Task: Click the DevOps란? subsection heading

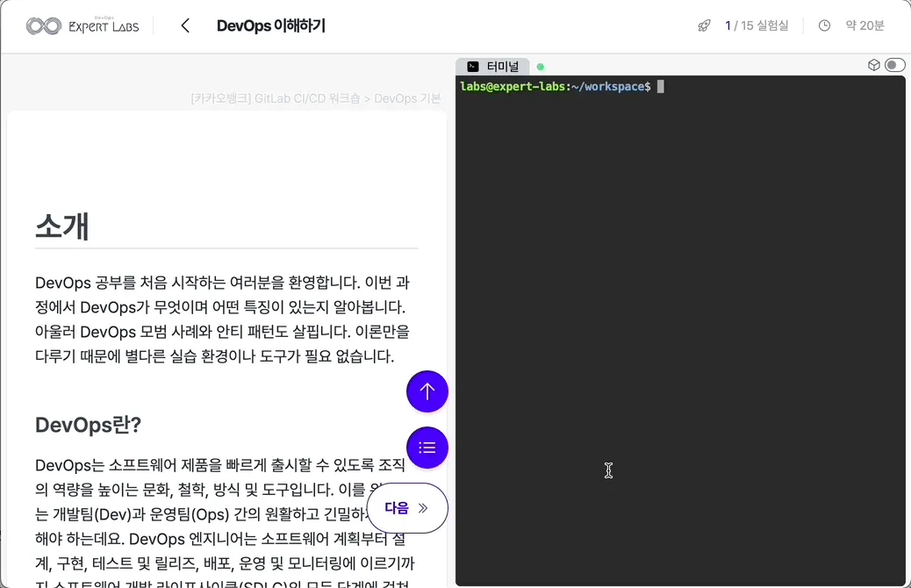Action: click(88, 425)
